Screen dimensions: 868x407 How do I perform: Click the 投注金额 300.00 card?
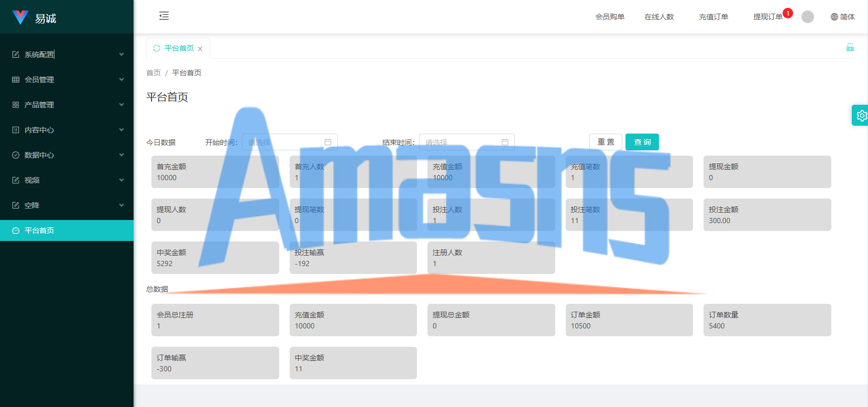click(x=767, y=215)
